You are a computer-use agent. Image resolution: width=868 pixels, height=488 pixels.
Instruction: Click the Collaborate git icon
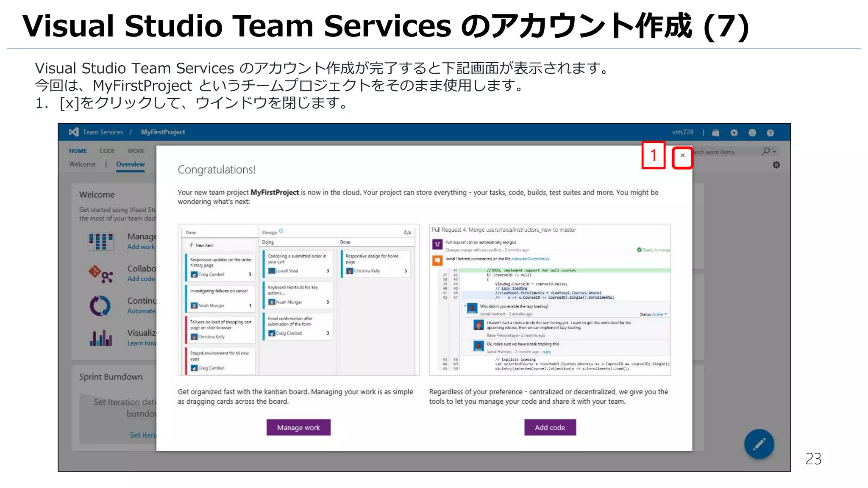[x=101, y=274]
